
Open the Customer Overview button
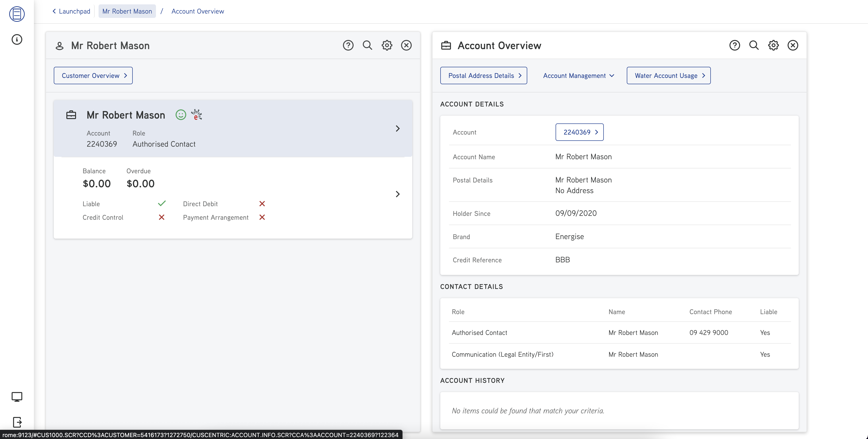93,76
